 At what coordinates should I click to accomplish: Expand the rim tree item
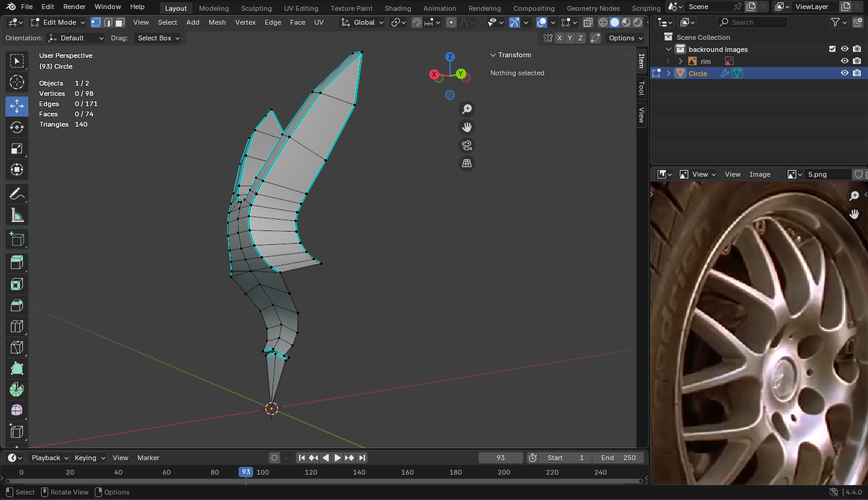[x=680, y=61]
